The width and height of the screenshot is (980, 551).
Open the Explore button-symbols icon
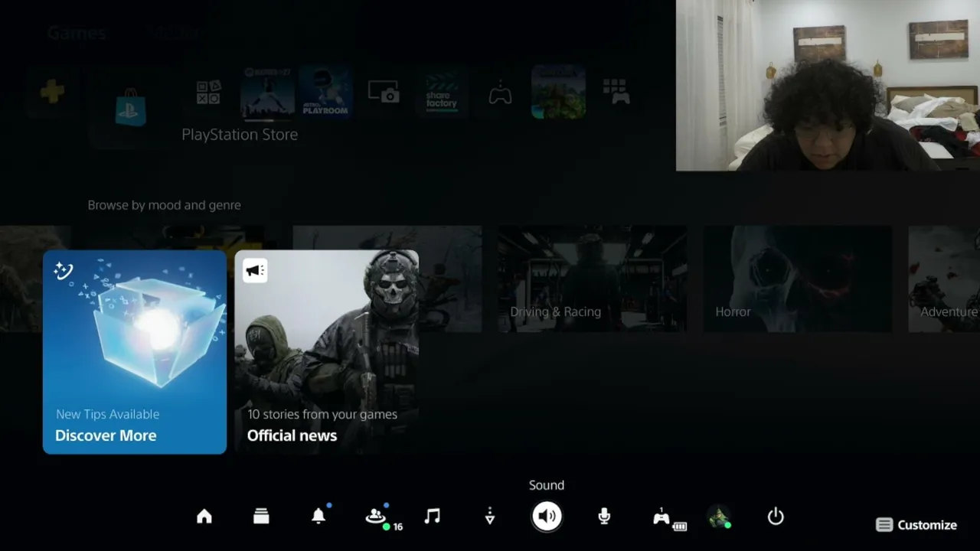tap(208, 92)
